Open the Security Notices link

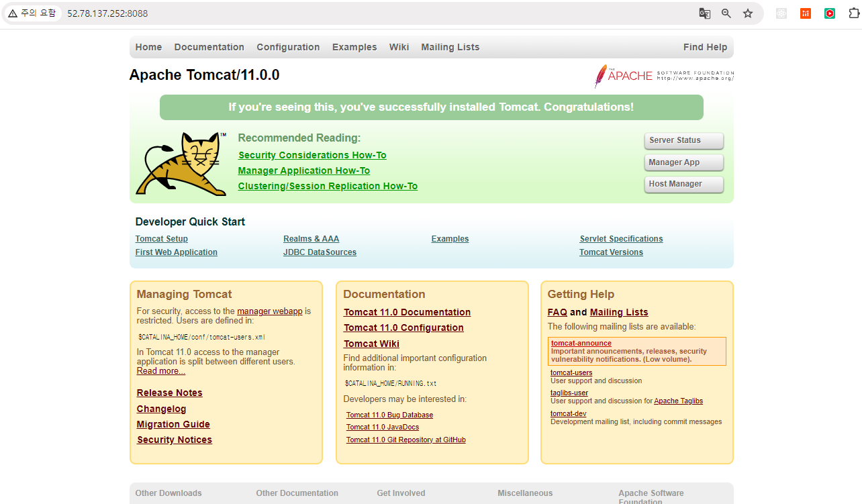(x=175, y=440)
